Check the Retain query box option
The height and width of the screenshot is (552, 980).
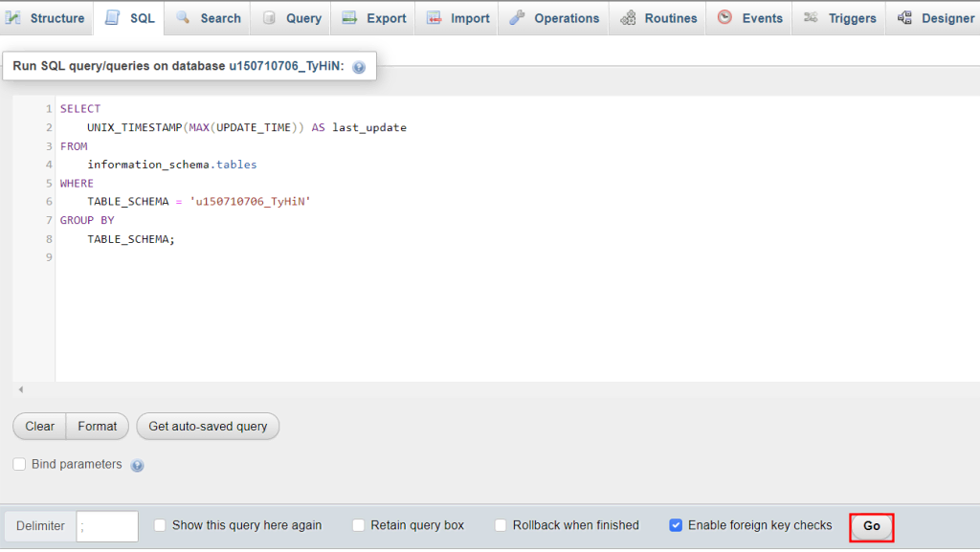coord(358,525)
